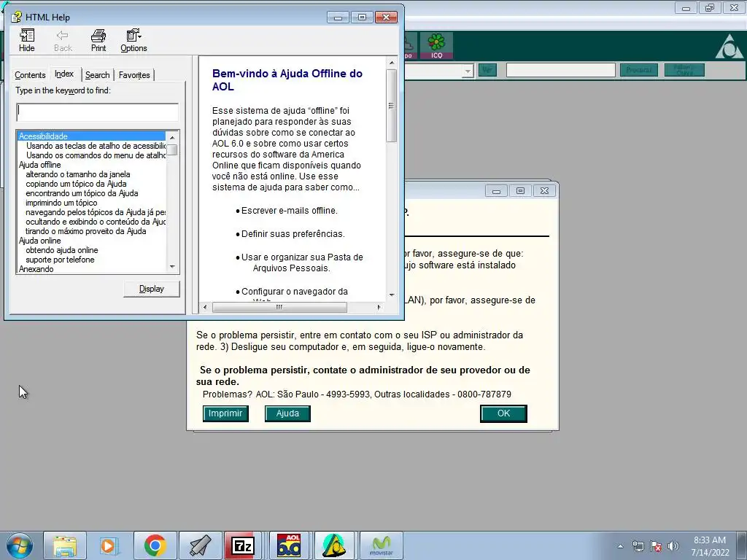Select 'Usando as teclas de atalho' entry
This screenshot has height=560, width=747.
pos(96,146)
